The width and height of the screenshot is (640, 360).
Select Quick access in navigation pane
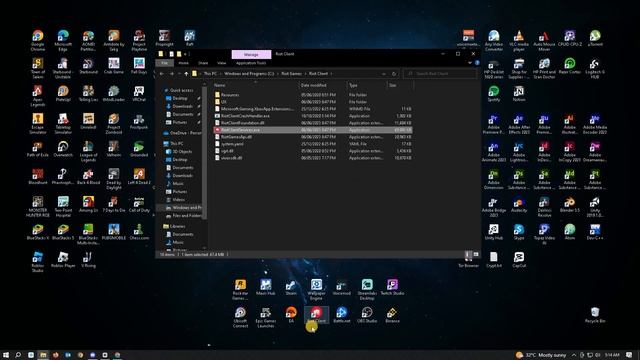click(182, 90)
